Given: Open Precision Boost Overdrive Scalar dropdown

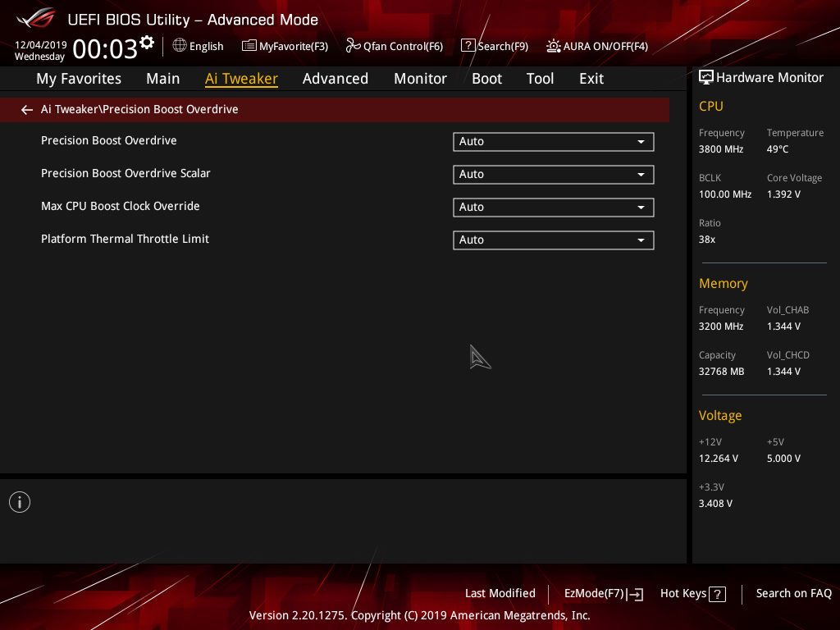Looking at the screenshot, I should coord(554,175).
